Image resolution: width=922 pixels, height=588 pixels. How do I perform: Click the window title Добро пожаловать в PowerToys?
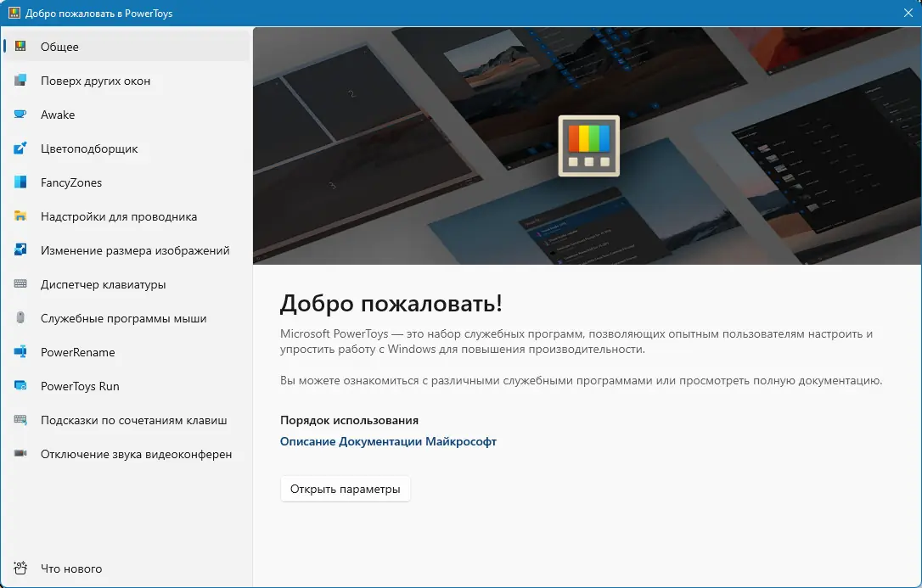tap(98, 13)
